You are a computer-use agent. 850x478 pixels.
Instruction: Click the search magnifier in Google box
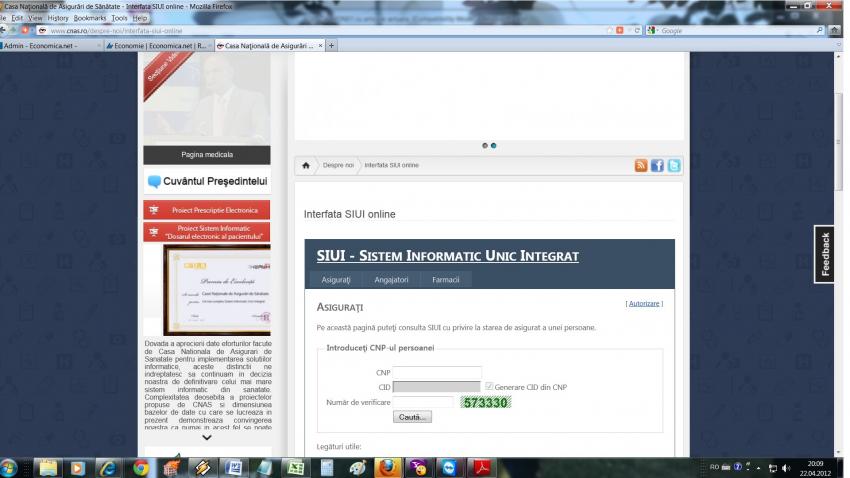(x=820, y=30)
